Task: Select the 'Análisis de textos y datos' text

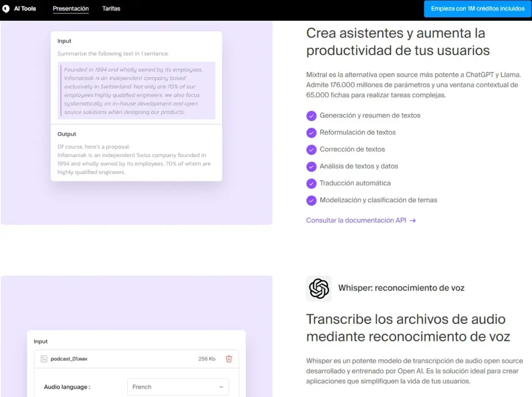Action: pos(358,166)
